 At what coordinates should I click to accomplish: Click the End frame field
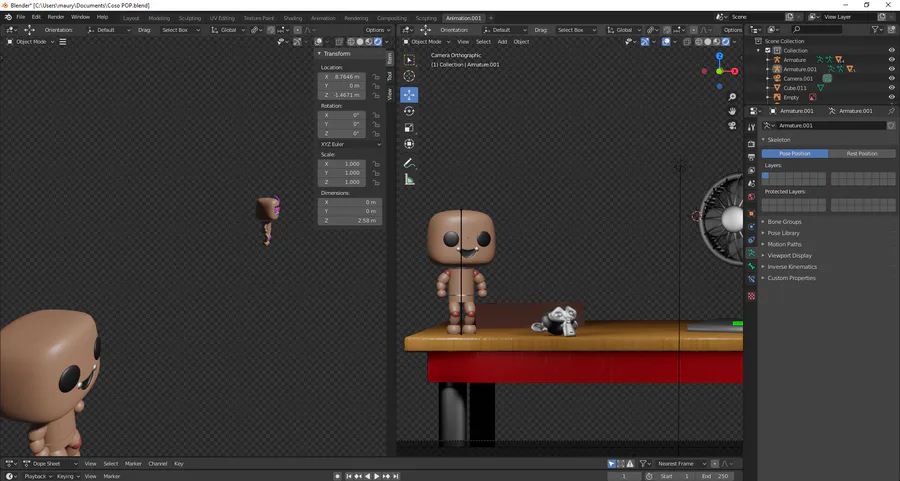point(715,476)
